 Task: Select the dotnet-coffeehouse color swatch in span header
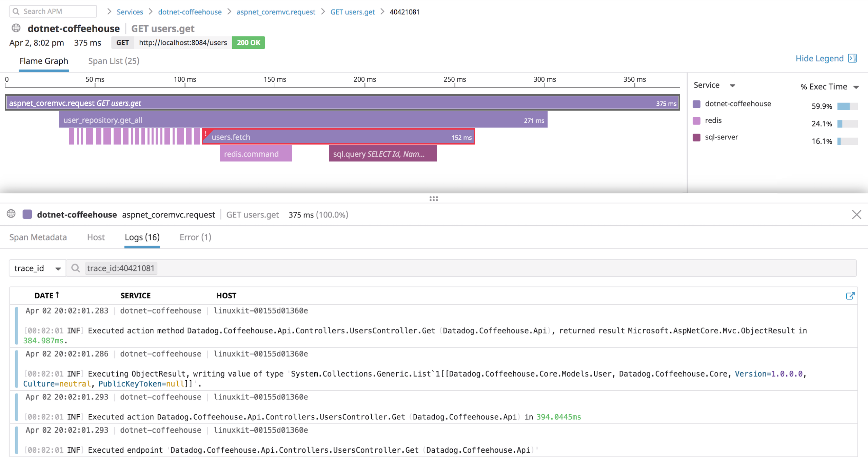pyautogui.click(x=27, y=214)
